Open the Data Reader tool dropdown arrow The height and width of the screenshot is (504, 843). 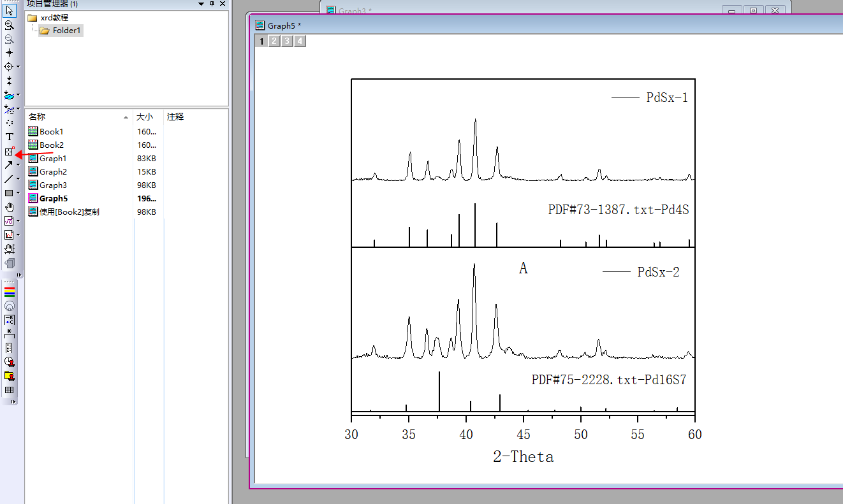(18, 67)
